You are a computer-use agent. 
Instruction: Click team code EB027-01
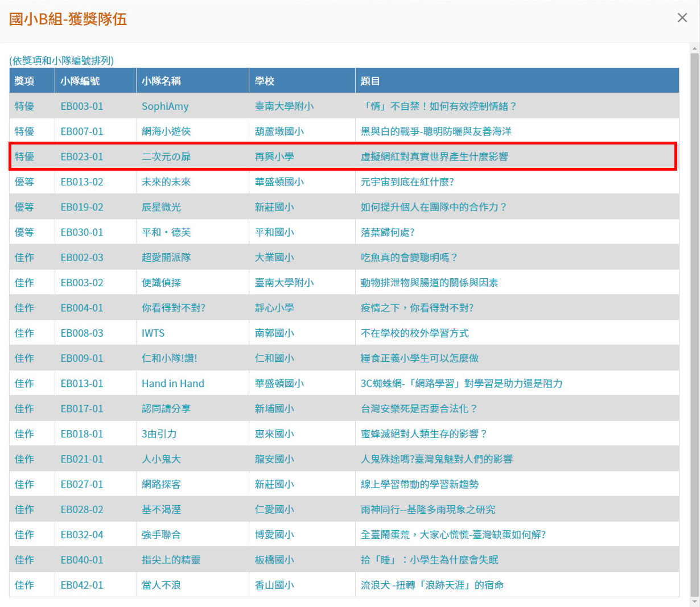(x=82, y=484)
